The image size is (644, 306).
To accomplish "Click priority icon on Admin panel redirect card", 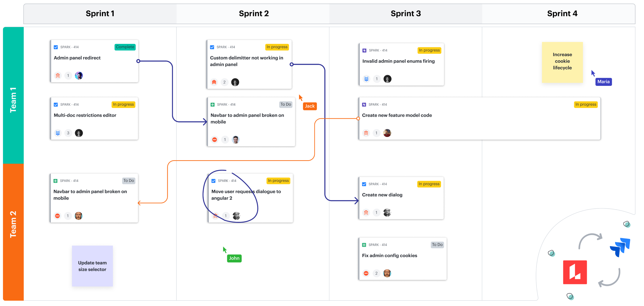I will click(58, 76).
